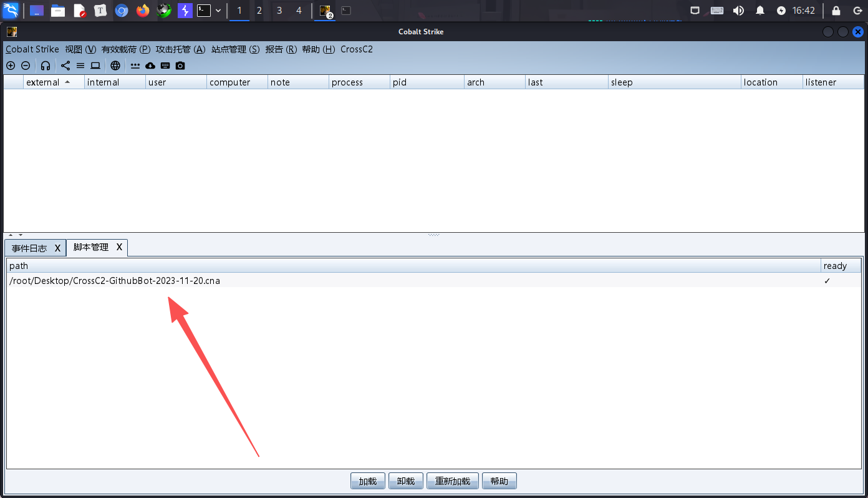Image resolution: width=868 pixels, height=498 pixels.
Task: View keystrokes via keyboard icon
Action: tap(165, 66)
